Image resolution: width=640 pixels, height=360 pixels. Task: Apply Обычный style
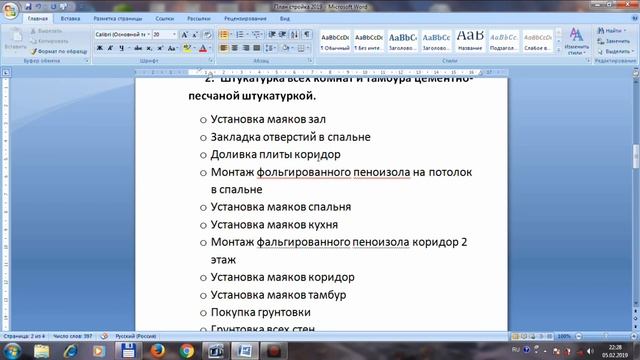335,41
